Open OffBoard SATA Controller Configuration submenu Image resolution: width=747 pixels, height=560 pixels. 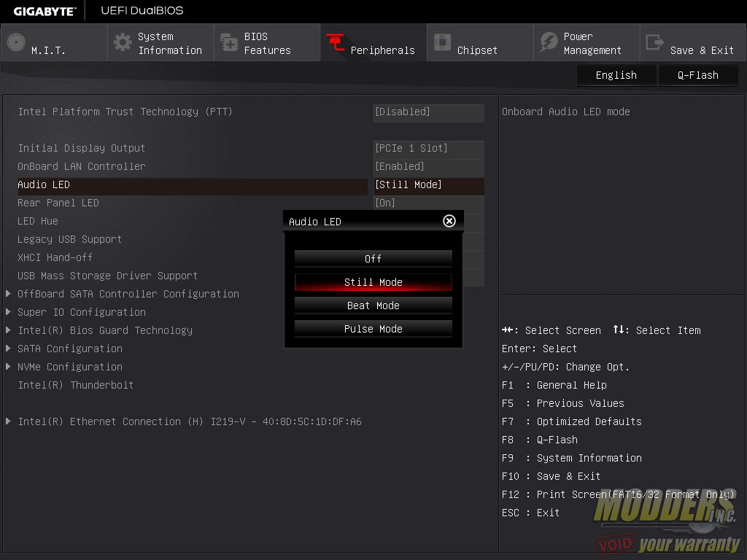[128, 294]
